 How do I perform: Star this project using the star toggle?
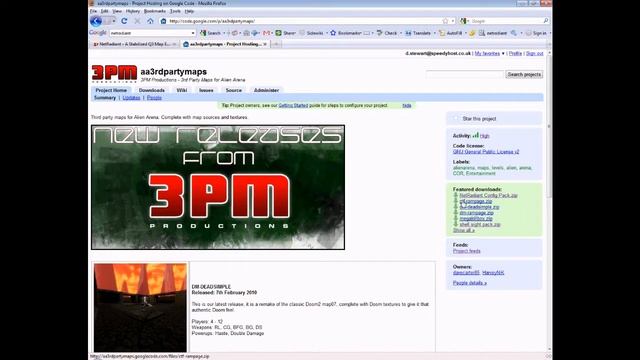coord(456,118)
